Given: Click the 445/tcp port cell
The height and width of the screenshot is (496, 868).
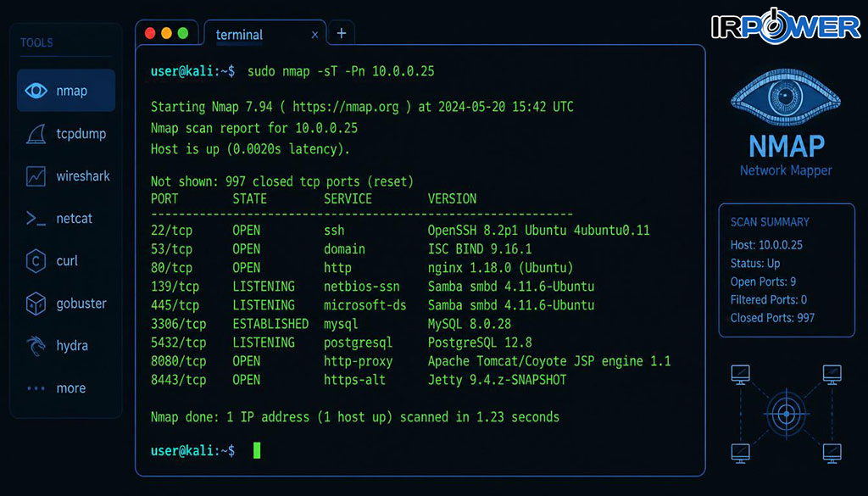Looking at the screenshot, I should 175,305.
